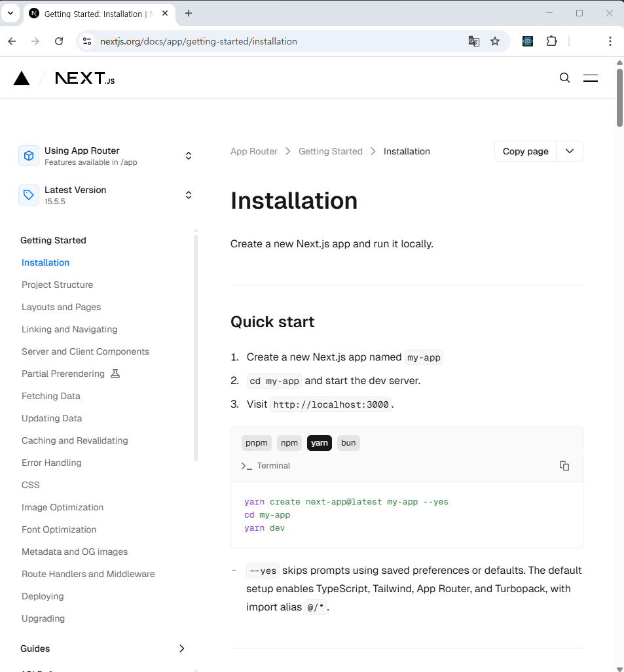Click the page scrollbar down arrow

619,669
